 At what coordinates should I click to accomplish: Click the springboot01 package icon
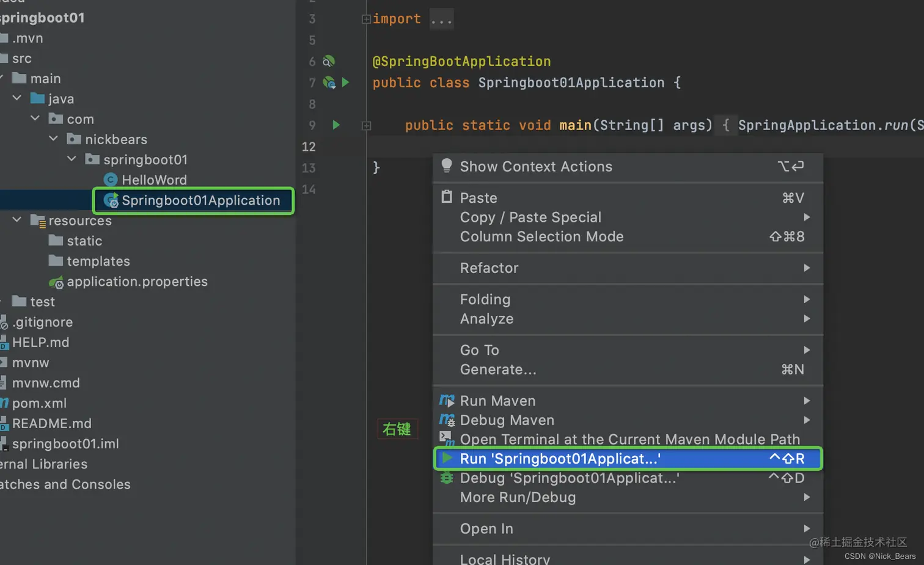(92, 159)
